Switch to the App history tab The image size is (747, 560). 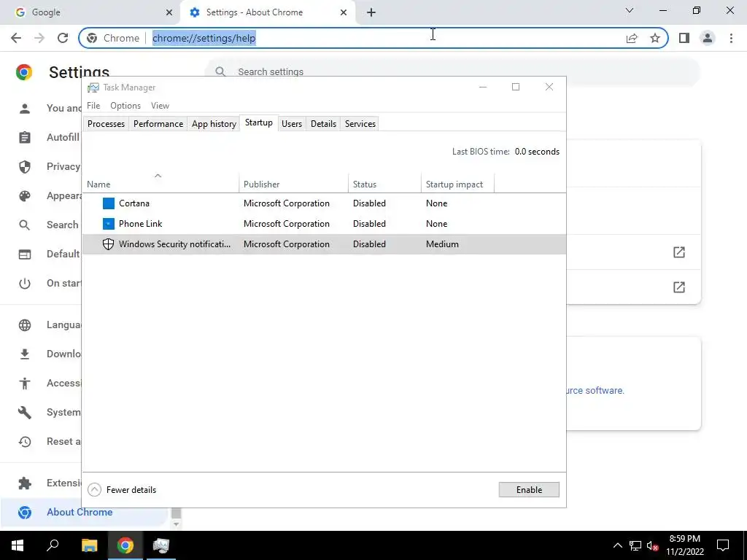214,124
